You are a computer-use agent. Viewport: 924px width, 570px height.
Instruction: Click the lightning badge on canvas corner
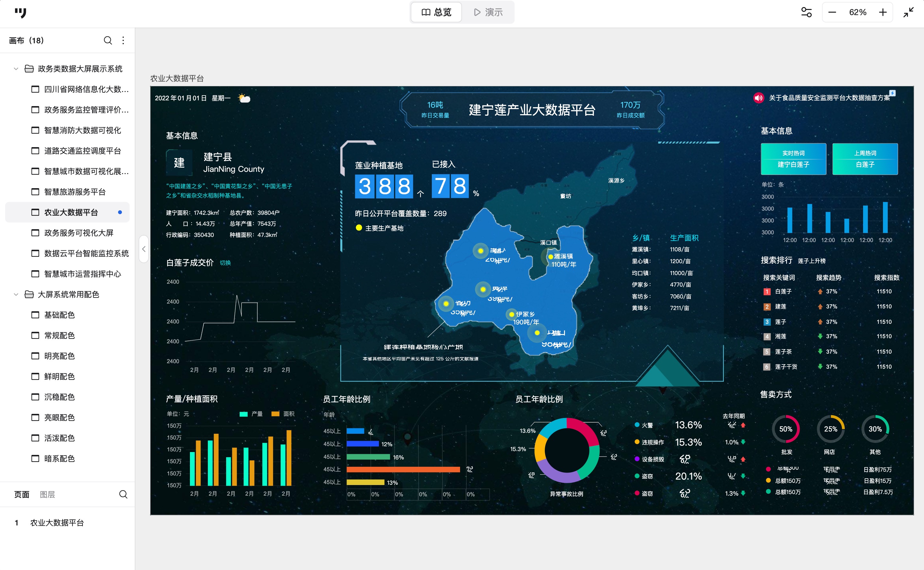tap(892, 93)
